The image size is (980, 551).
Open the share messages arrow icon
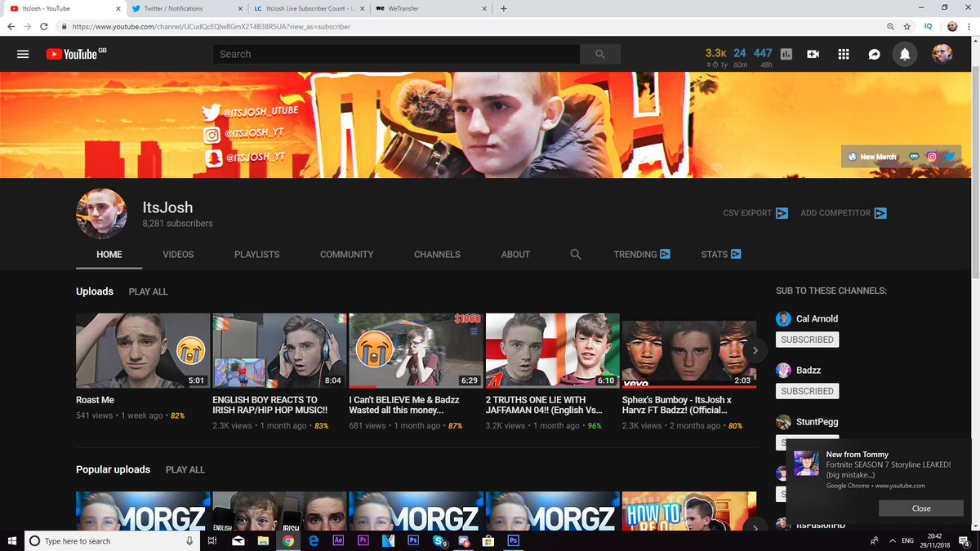(x=874, y=54)
